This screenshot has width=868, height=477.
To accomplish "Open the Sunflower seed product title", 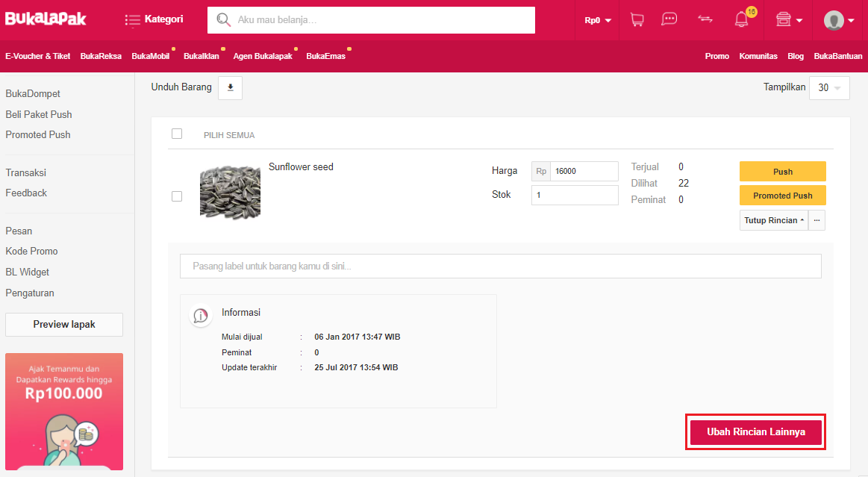I will [301, 167].
